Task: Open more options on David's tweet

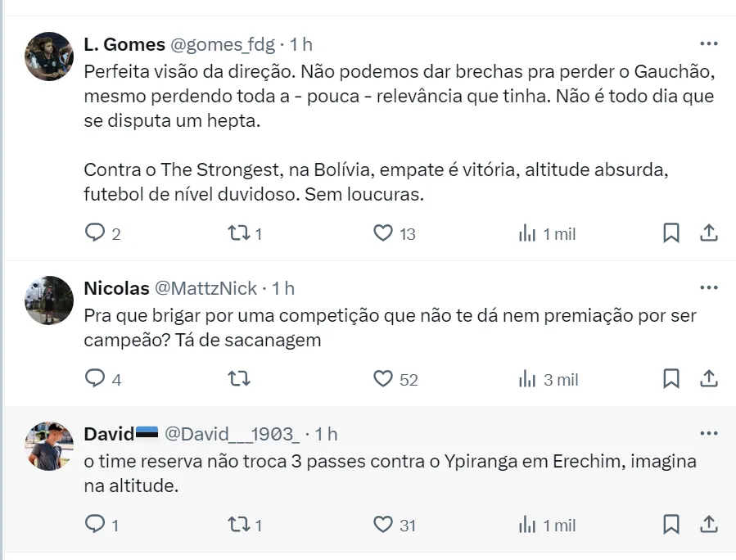Action: [x=708, y=433]
